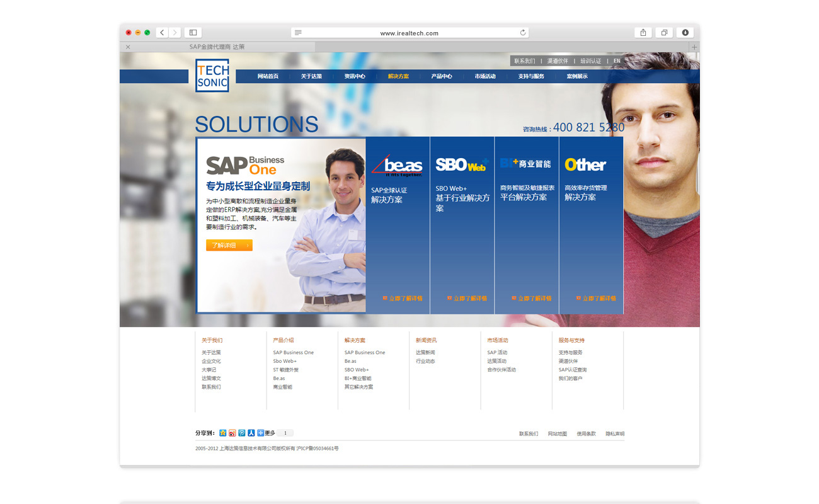Viewport: 819px width, 504px height.
Task: Open the Safari Share button
Action: point(643,33)
